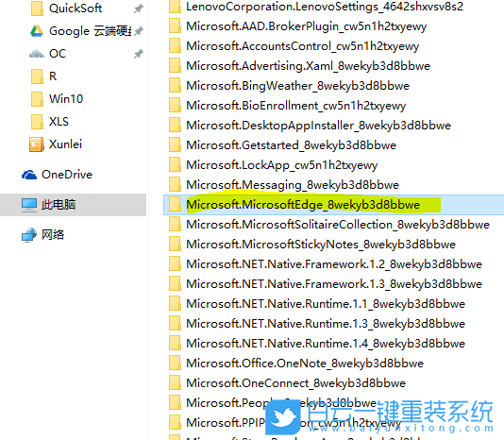Select the 此电脑 computer icon
The width and height of the screenshot is (504, 440).
point(29,205)
